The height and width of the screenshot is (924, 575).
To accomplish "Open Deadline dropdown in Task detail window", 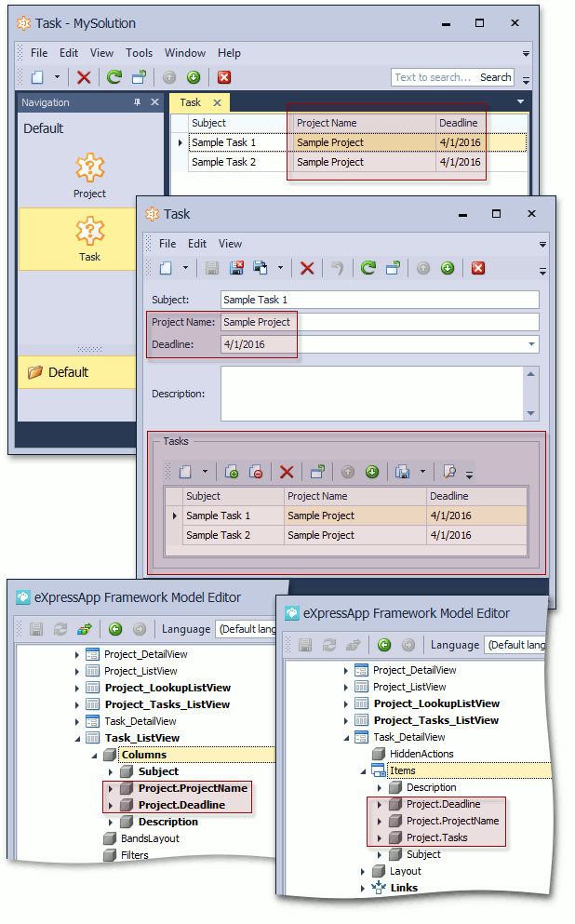I will point(532,344).
